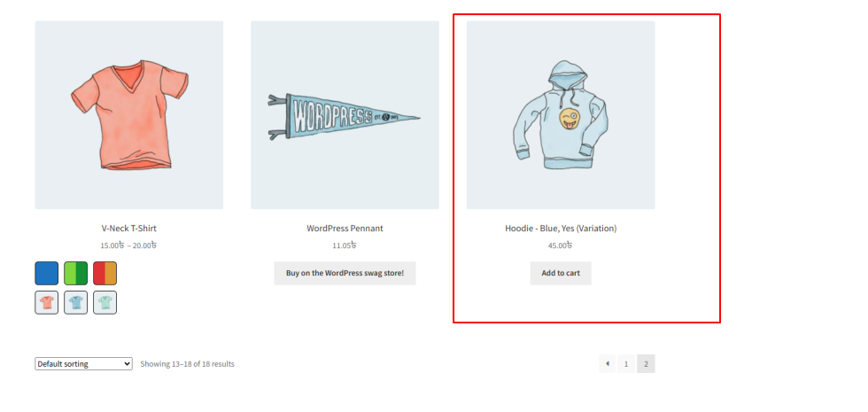
Task: Add the Hoodie to cart
Action: tap(561, 273)
